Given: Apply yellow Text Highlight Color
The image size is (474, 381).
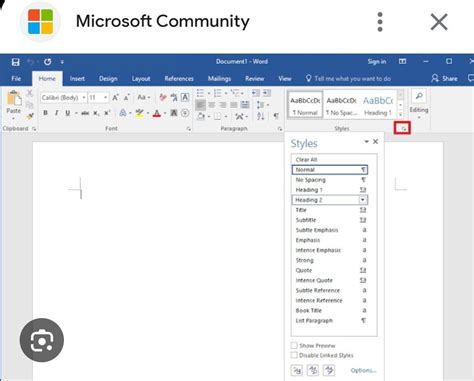Looking at the screenshot, I should pyautogui.click(x=139, y=113).
